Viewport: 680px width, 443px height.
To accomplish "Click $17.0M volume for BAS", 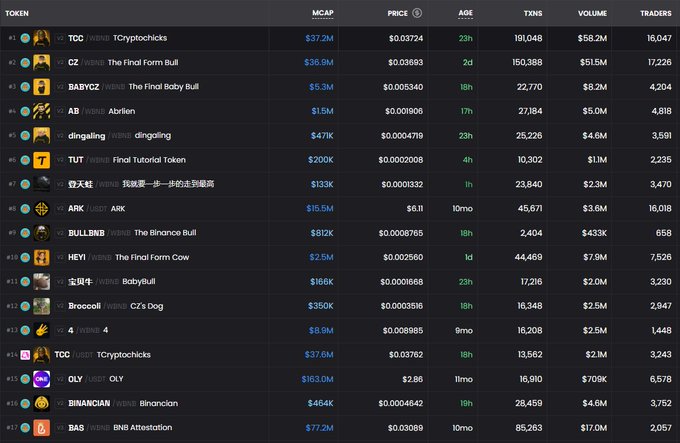I will coord(594,428).
